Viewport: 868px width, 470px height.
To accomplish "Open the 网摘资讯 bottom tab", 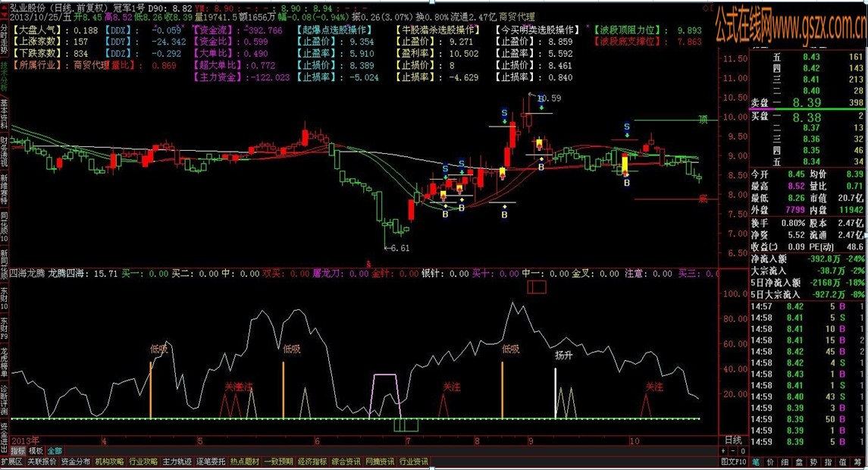I will tap(380, 462).
